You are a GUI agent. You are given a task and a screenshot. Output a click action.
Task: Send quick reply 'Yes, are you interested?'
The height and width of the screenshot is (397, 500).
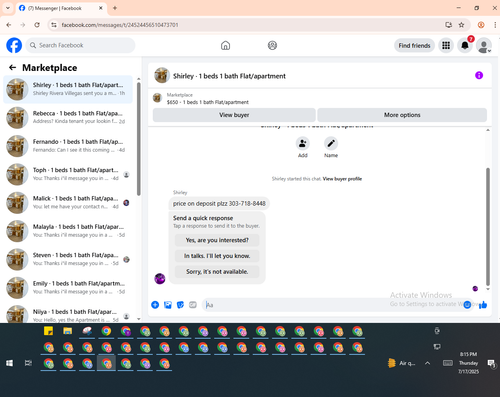point(217,240)
